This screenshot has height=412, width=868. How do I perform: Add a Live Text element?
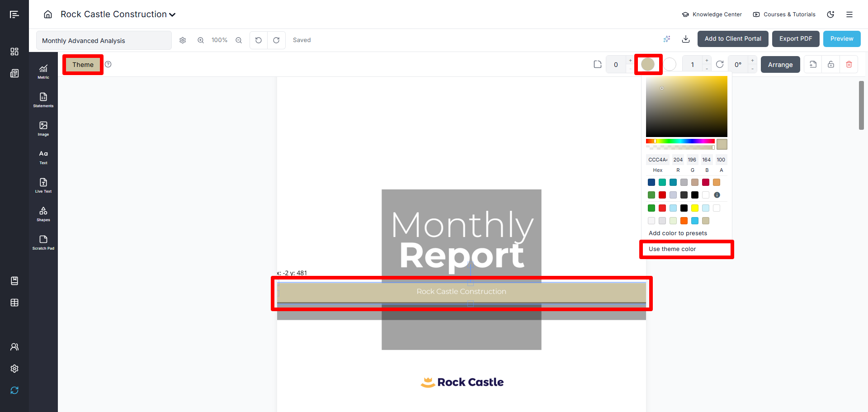point(43,185)
